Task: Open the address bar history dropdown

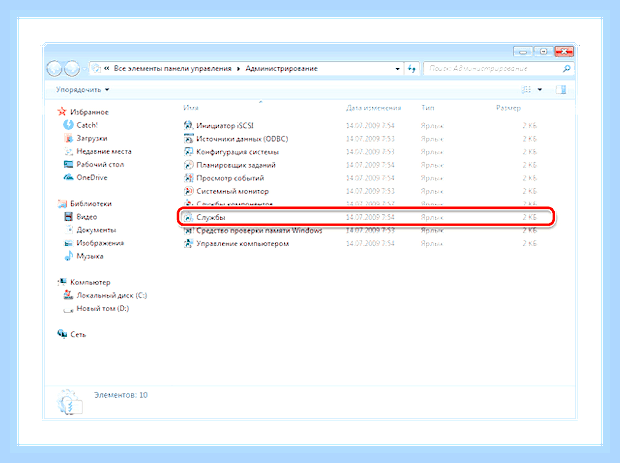Action: pyautogui.click(x=397, y=69)
